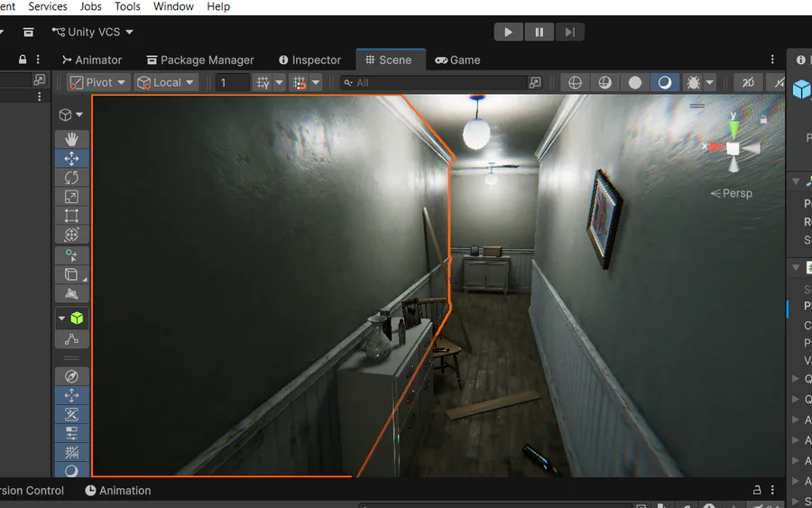Collapse the second Inspector component foldout on the right

[x=796, y=268]
